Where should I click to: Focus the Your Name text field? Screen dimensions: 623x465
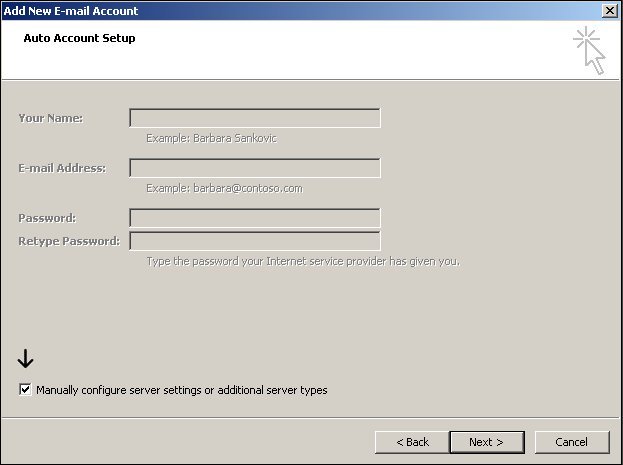click(x=255, y=118)
